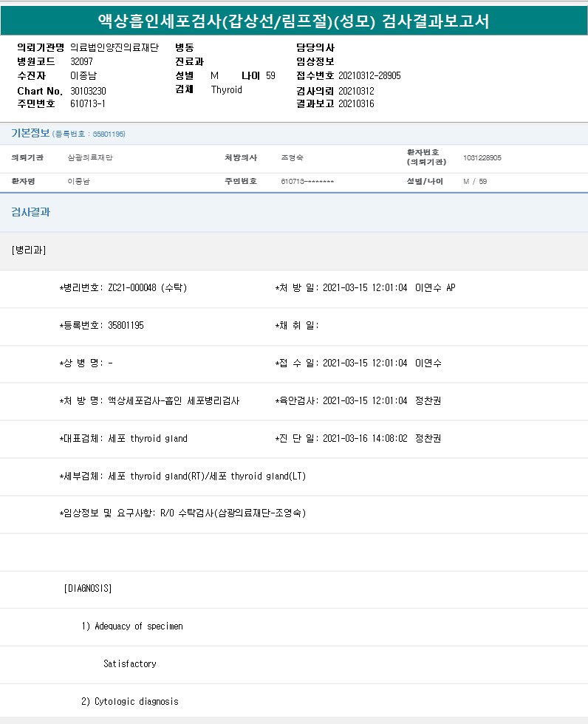Image resolution: width=588 pixels, height=724 pixels.
Task: Click the 진단일 timestamp 2021-03-16 14:08:02
Action: (365, 439)
